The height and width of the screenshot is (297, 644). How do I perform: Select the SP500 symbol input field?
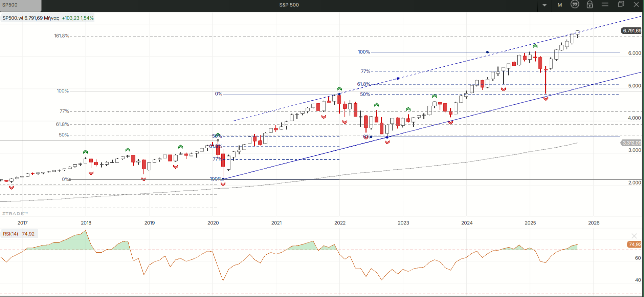(x=20, y=5)
